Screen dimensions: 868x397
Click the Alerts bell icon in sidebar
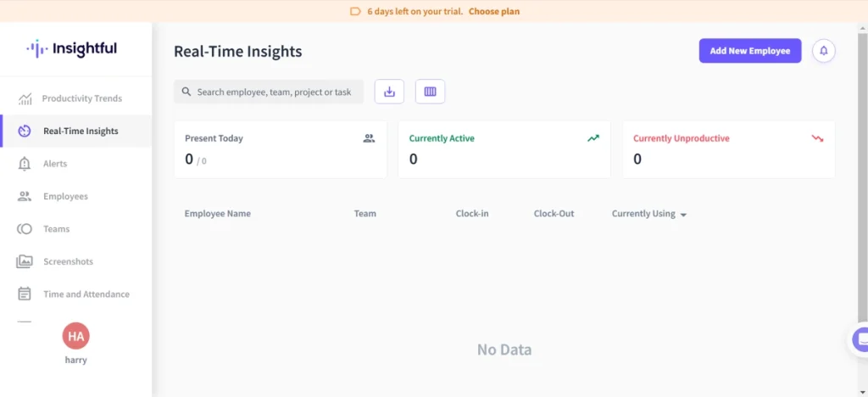click(25, 164)
